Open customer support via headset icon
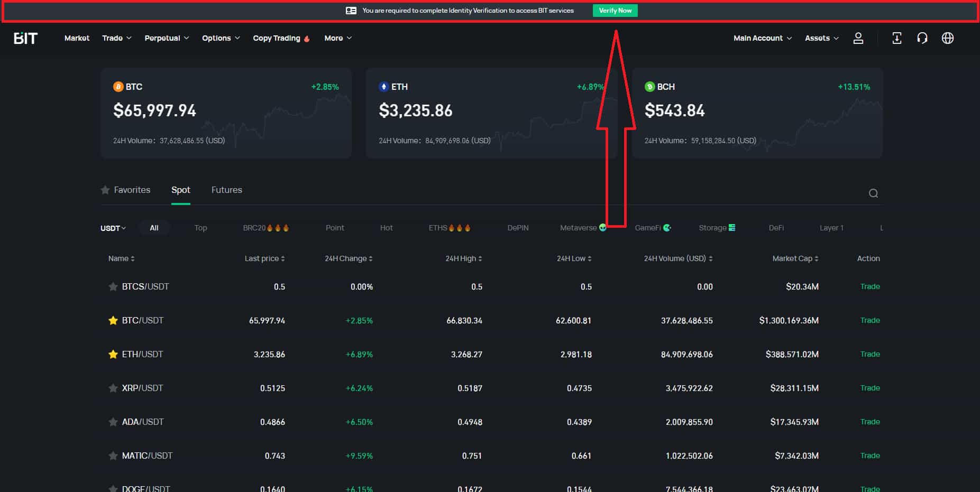Viewport: 980px width, 492px height. [x=922, y=38]
